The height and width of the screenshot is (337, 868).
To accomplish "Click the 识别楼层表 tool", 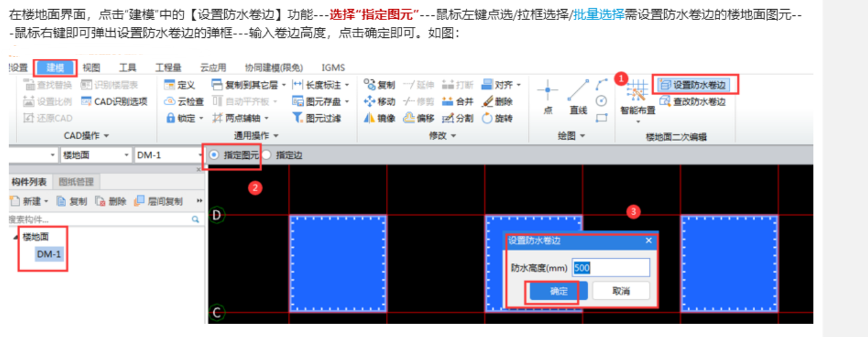I will click(109, 85).
